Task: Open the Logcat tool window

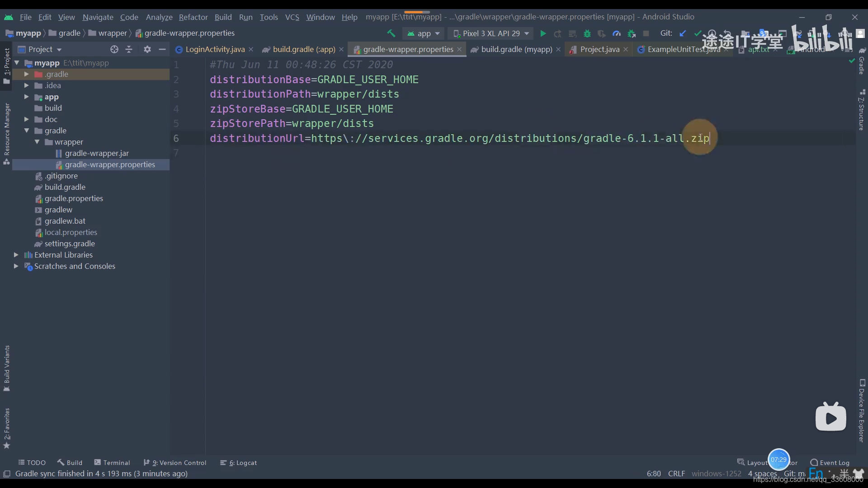Action: click(x=238, y=463)
